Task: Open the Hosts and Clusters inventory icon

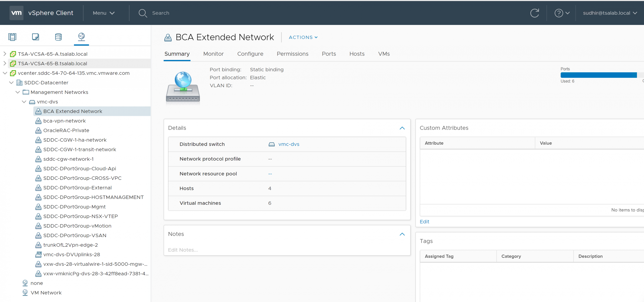Action: (12, 37)
